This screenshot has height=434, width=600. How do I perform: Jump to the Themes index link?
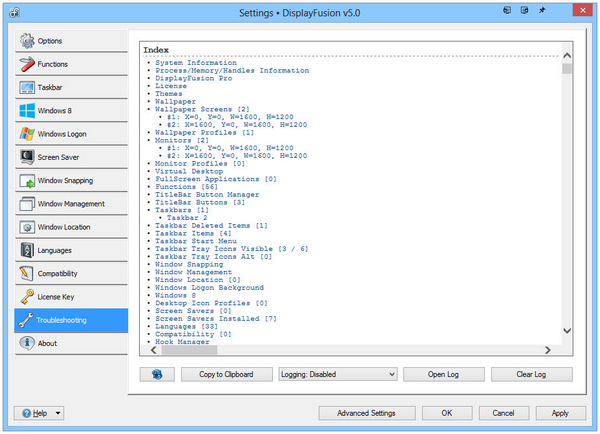pyautogui.click(x=168, y=94)
